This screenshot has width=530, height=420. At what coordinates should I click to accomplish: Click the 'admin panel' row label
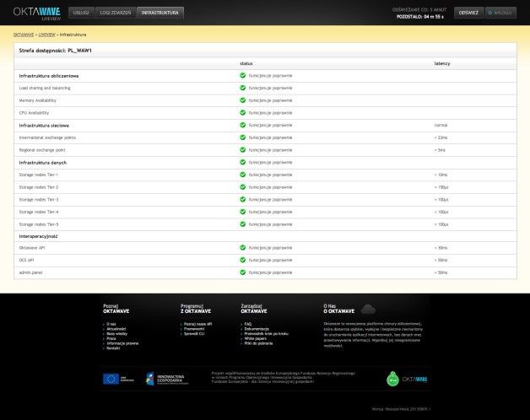[30, 272]
